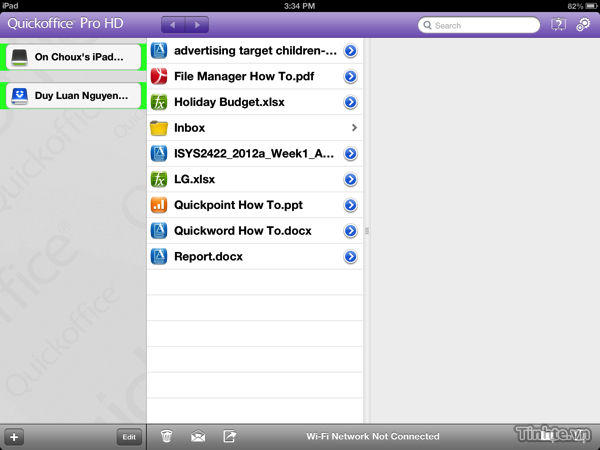Viewport: 600px width, 450px height.
Task: Click the forward navigation arrow
Action: tap(197, 25)
